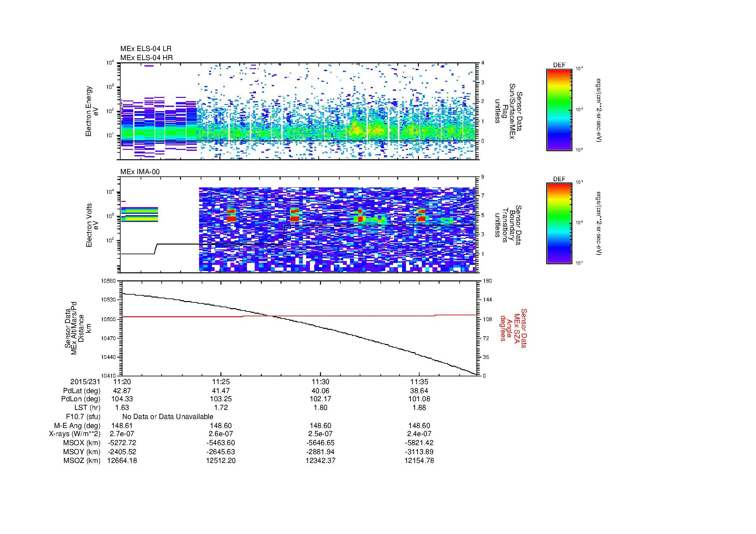Click the M-E Ang (deg) row label
756x534 pixels.
click(x=77, y=425)
